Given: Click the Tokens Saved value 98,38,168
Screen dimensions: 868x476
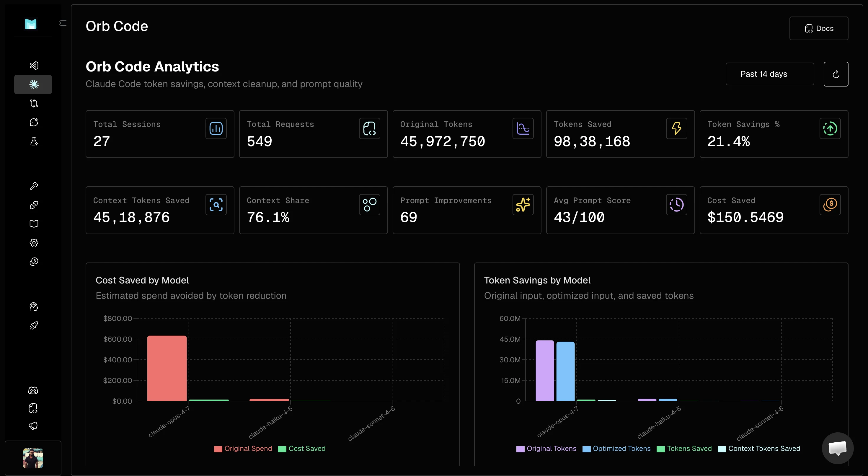Looking at the screenshot, I should click(592, 141).
